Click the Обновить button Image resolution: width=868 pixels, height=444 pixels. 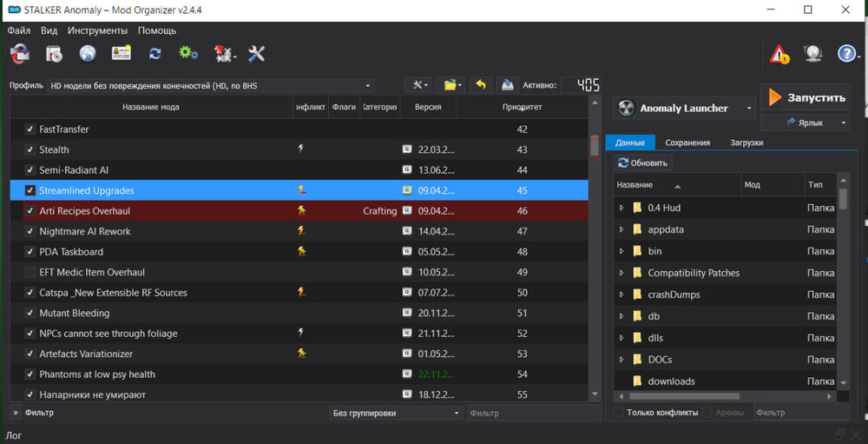643,163
